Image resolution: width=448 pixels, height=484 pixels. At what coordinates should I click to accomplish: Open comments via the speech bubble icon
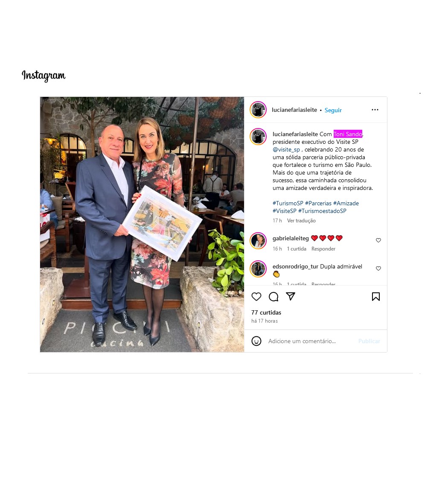[x=273, y=297]
